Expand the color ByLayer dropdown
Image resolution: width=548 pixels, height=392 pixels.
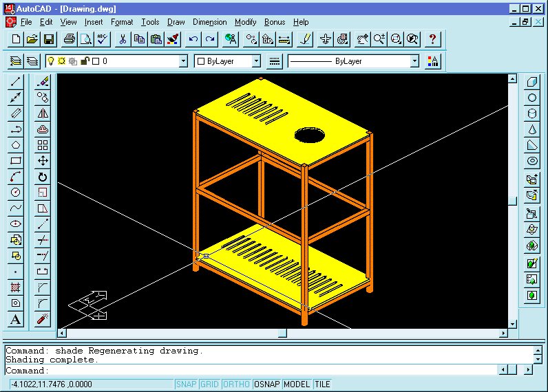[x=256, y=61]
